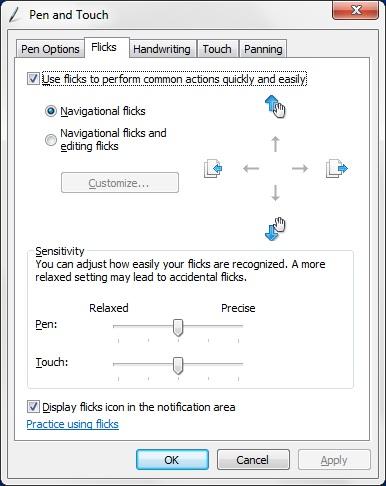Click the forward navigation flick icon
Image resolution: width=386 pixels, height=486 pixels.
(337, 168)
